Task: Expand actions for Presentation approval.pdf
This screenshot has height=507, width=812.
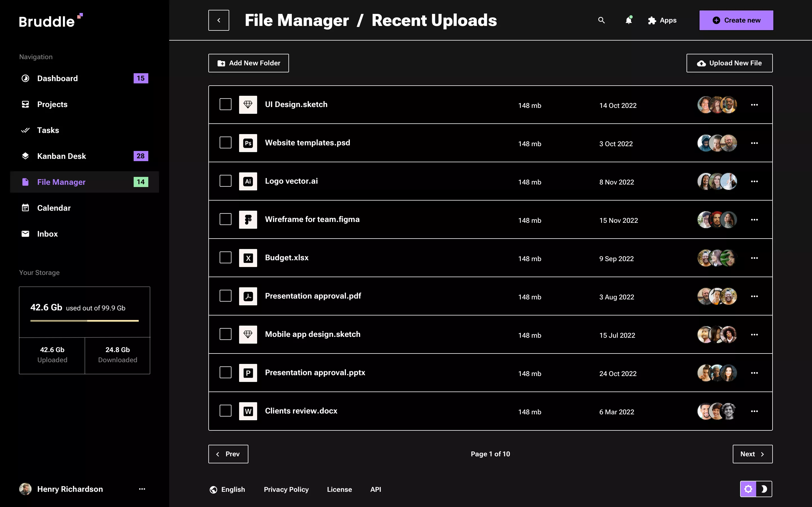Action: coord(754,296)
